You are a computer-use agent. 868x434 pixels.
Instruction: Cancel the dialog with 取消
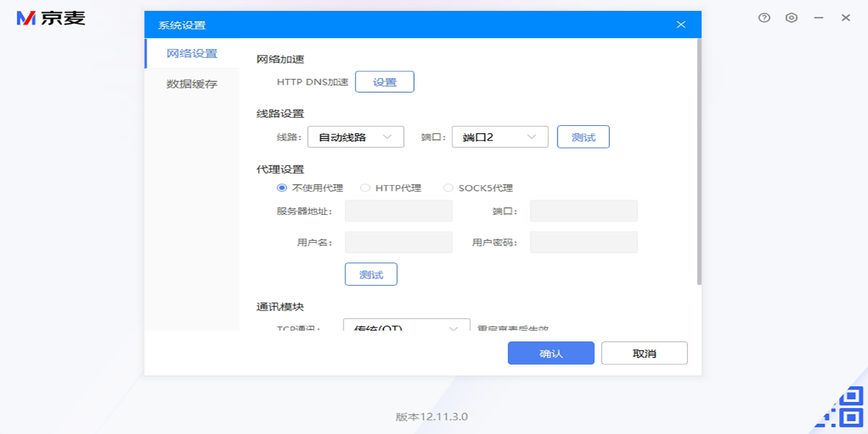point(644,352)
